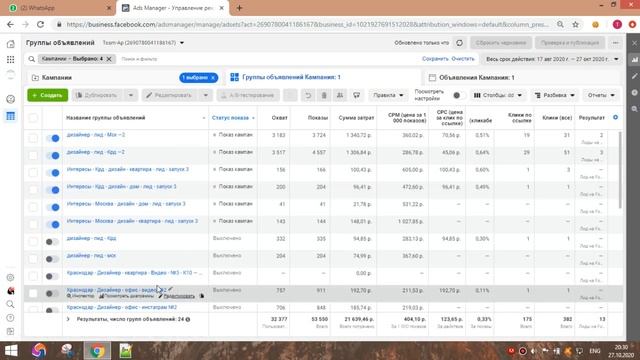Image resolution: width=640 pixels, height=360 pixels.
Task: Check the box for 'дизайнер - лид - Мск –2' row
Action: coord(33,138)
